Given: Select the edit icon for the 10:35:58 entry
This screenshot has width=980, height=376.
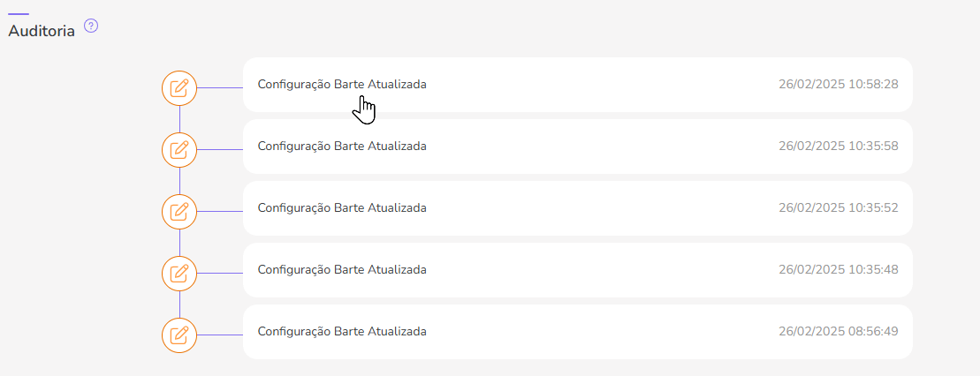Looking at the screenshot, I should coord(179,149).
